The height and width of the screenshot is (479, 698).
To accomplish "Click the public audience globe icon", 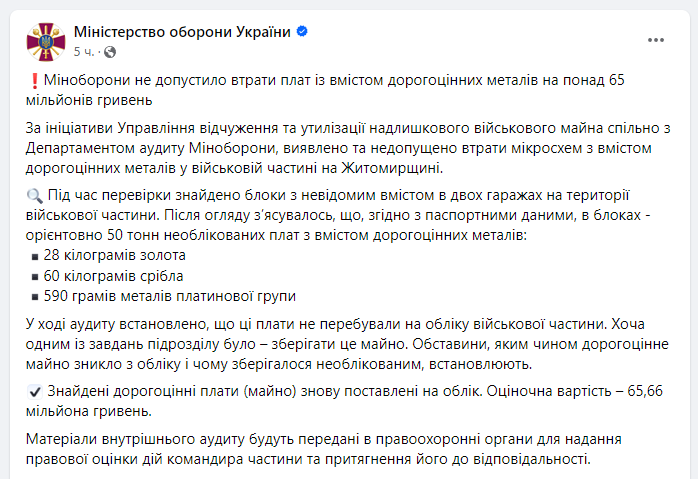I will [x=110, y=51].
